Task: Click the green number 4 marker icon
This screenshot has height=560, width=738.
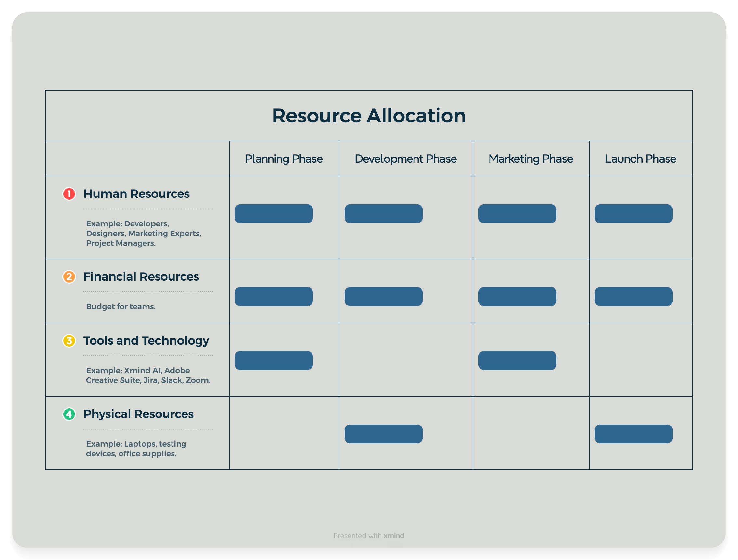Action: point(69,414)
